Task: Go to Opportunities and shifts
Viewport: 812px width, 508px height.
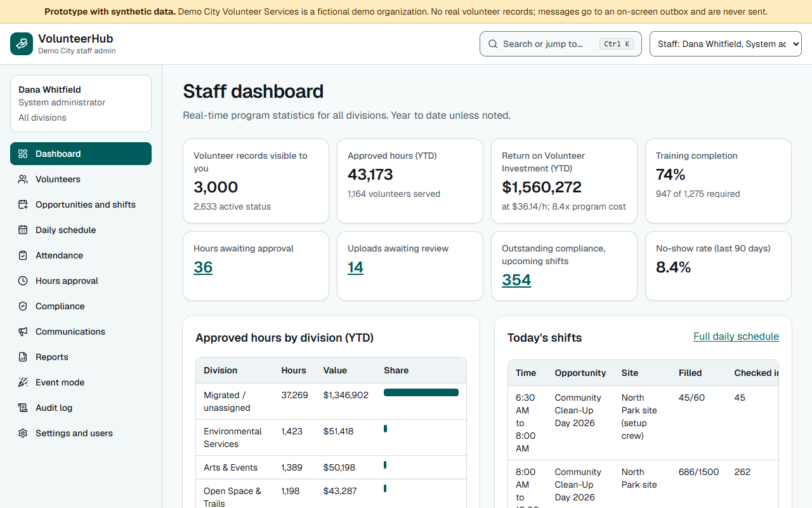Action: [81, 204]
